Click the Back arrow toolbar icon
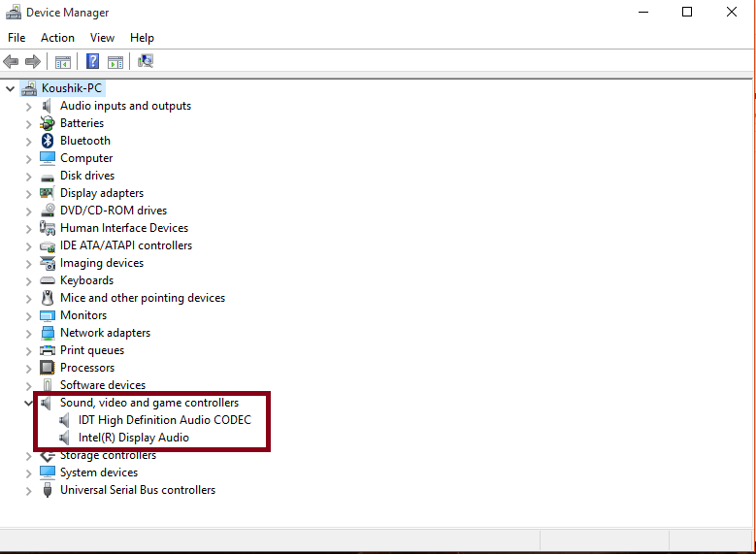756x554 pixels. point(11,62)
